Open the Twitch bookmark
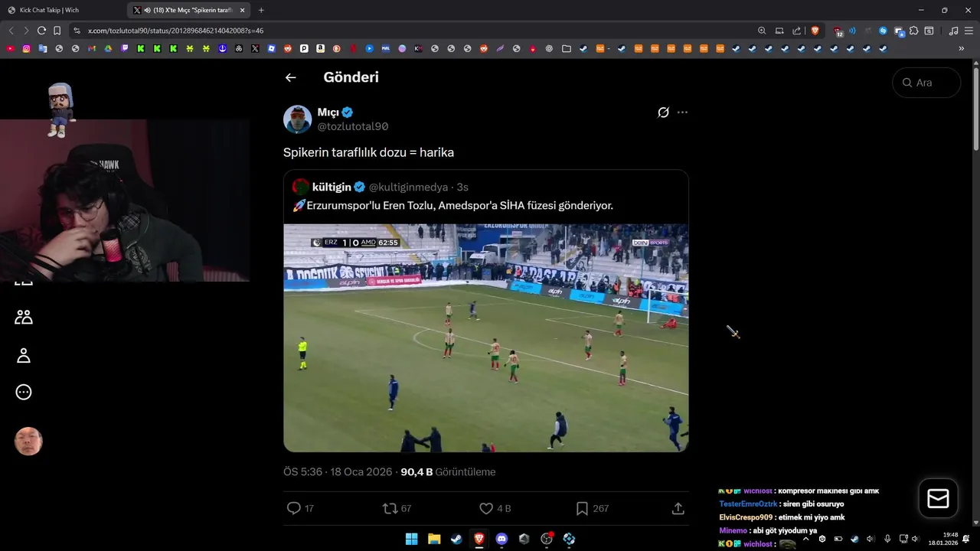The height and width of the screenshot is (551, 980). [125, 48]
